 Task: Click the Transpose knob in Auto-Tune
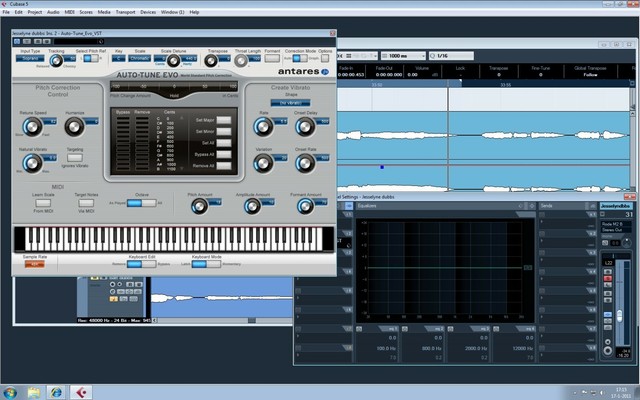click(x=211, y=61)
